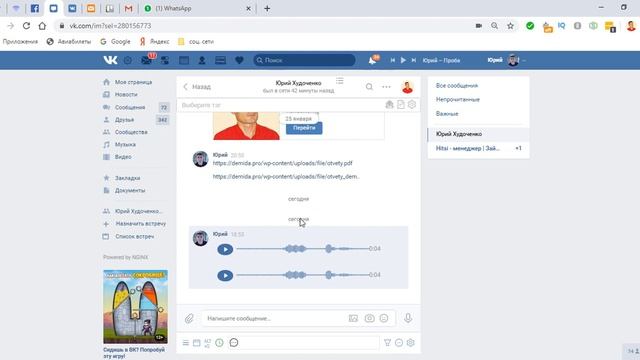Open messages envelope icon in header

[x=146, y=60]
